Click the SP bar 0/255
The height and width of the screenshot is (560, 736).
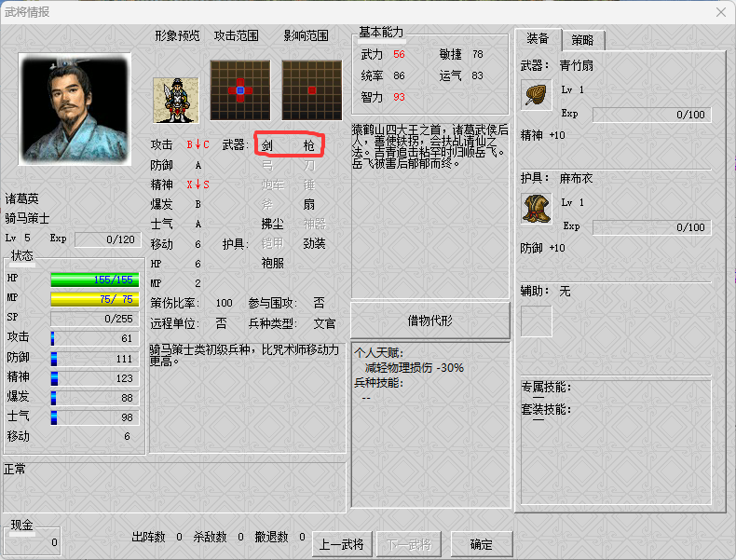click(95, 319)
